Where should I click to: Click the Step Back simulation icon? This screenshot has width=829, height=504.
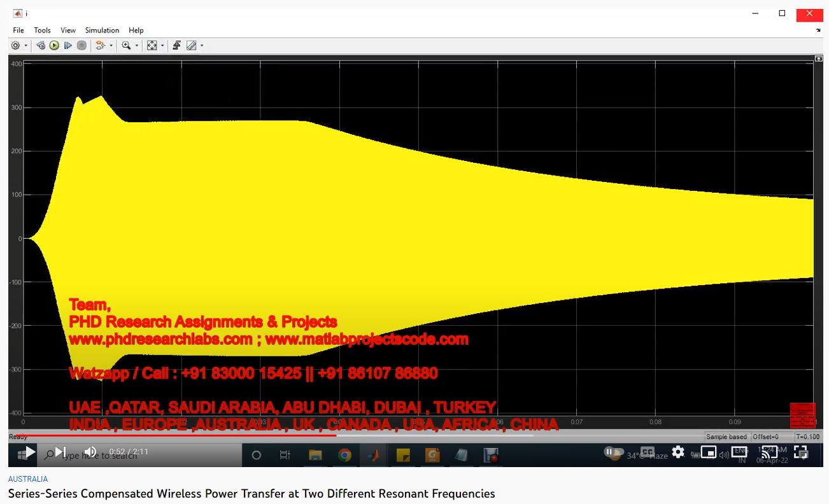tap(41, 46)
